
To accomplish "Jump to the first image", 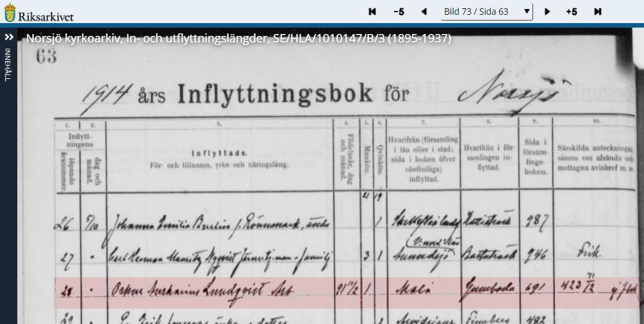I will 372,12.
